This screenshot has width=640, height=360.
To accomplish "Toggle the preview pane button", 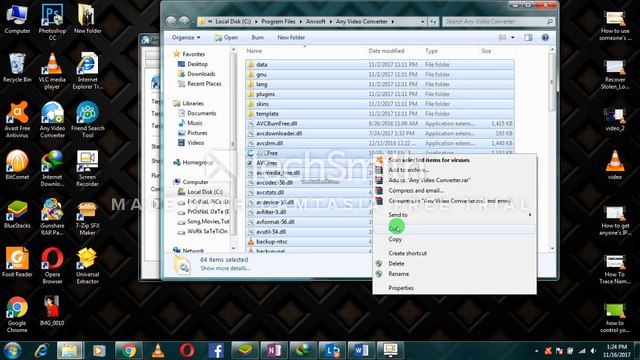I will (x=528, y=38).
